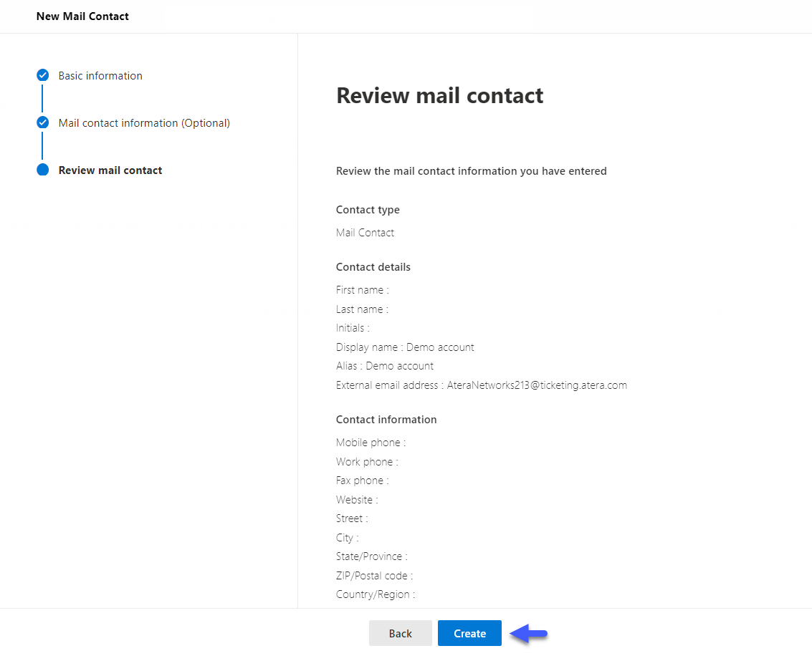
Task: Click the Mail Contact type value
Action: pyautogui.click(x=365, y=233)
